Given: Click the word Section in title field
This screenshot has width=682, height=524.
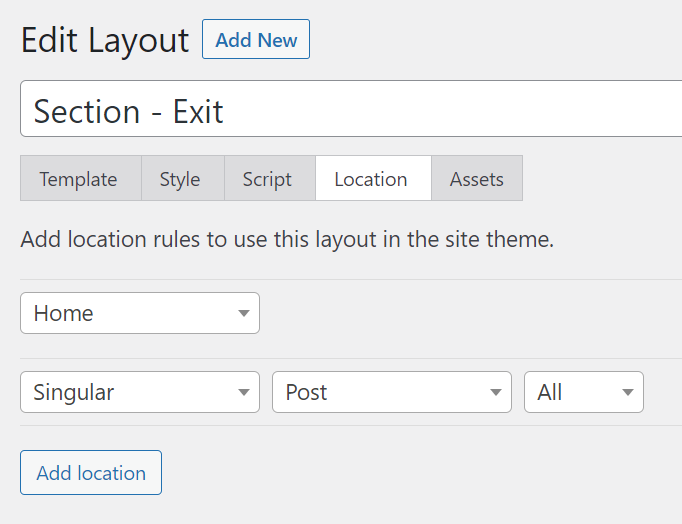Looking at the screenshot, I should point(87,110).
